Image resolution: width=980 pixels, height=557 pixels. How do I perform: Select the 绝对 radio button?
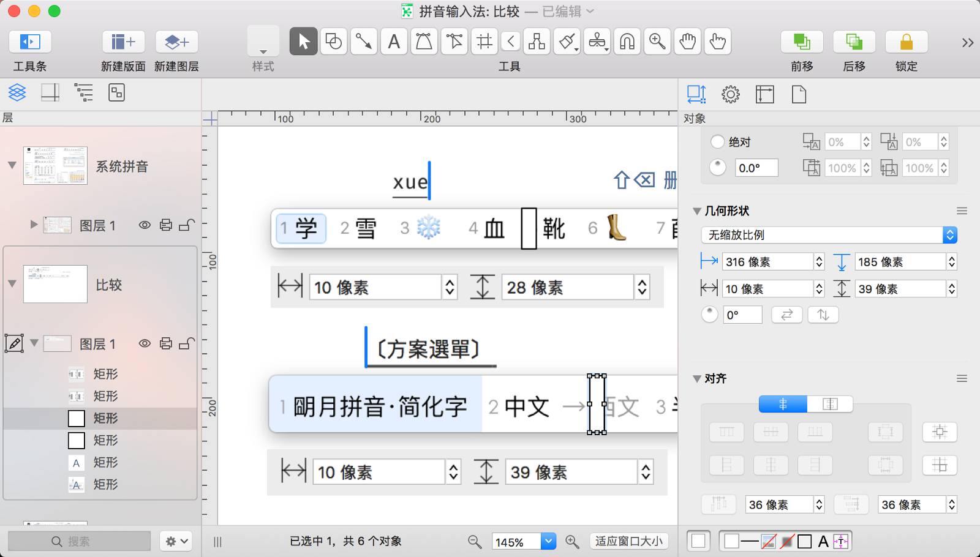coord(717,142)
